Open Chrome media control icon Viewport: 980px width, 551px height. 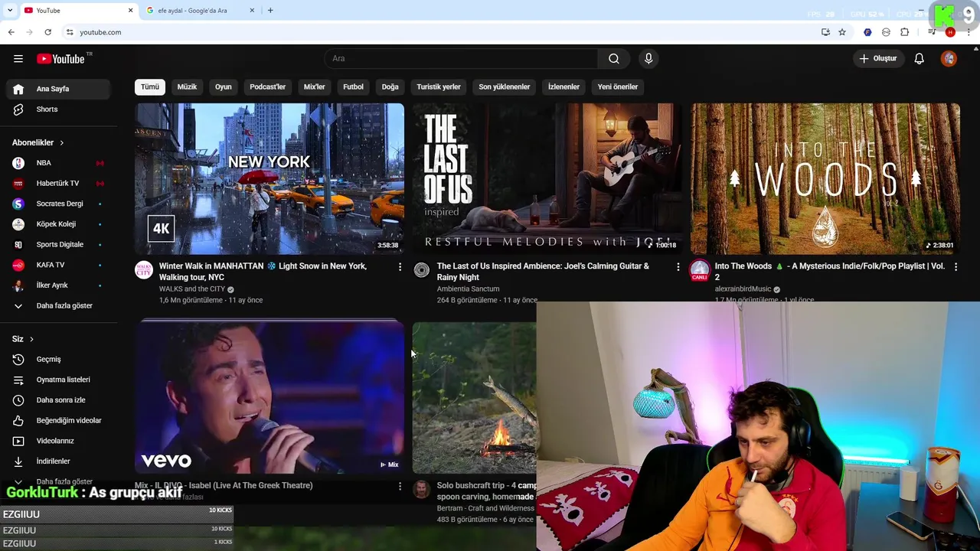coord(932,32)
